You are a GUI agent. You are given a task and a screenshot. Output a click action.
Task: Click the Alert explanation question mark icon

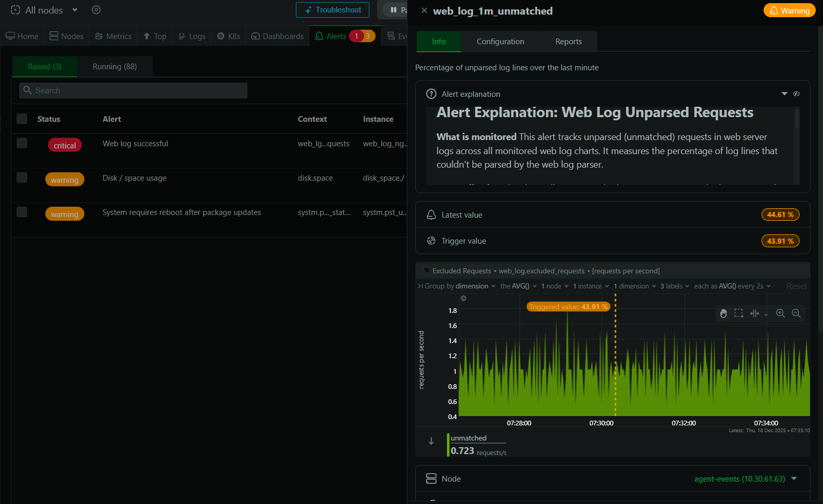(431, 94)
